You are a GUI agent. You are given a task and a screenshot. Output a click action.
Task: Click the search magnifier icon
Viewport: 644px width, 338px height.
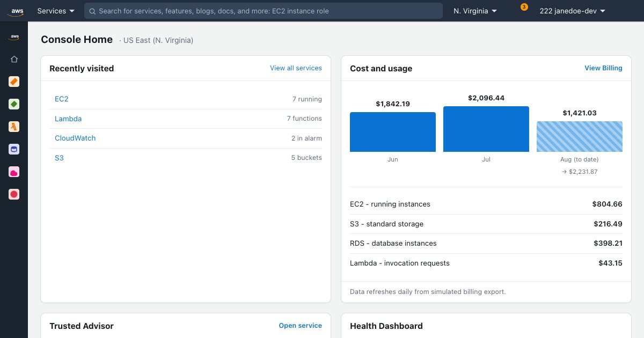pos(92,11)
